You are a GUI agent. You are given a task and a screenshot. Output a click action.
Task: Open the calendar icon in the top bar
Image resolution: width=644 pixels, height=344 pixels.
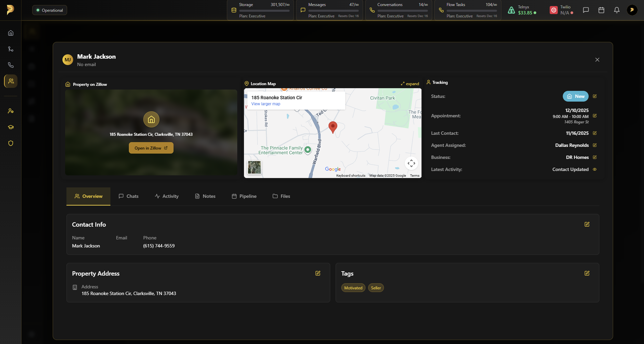pyautogui.click(x=601, y=10)
